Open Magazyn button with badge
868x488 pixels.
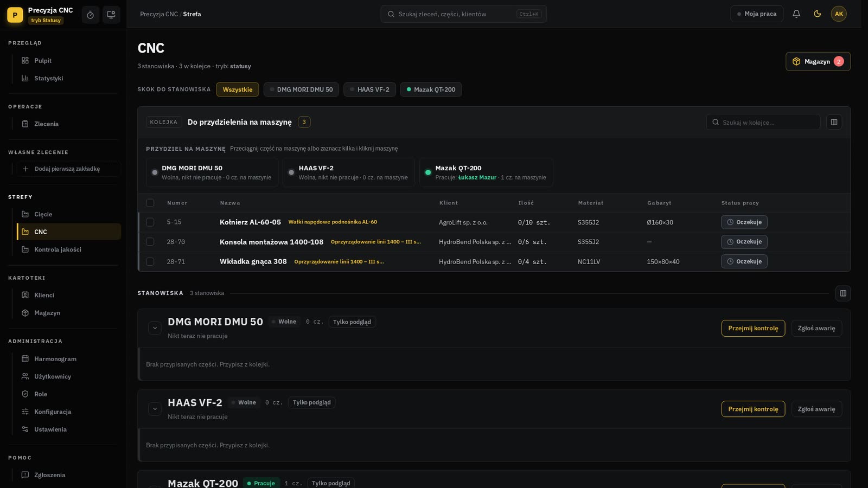point(818,61)
